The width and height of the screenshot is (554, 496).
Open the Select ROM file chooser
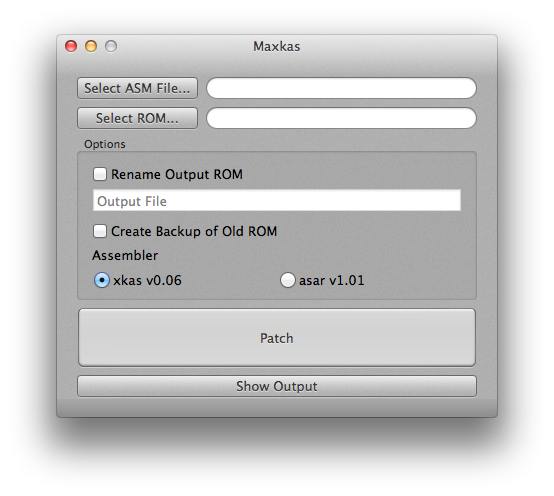tap(137, 118)
